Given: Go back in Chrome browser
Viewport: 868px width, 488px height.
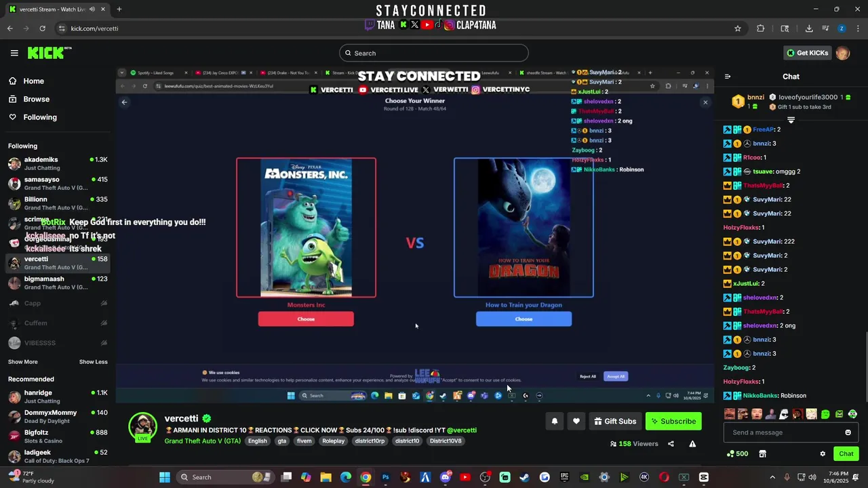Looking at the screenshot, I should tap(10, 28).
